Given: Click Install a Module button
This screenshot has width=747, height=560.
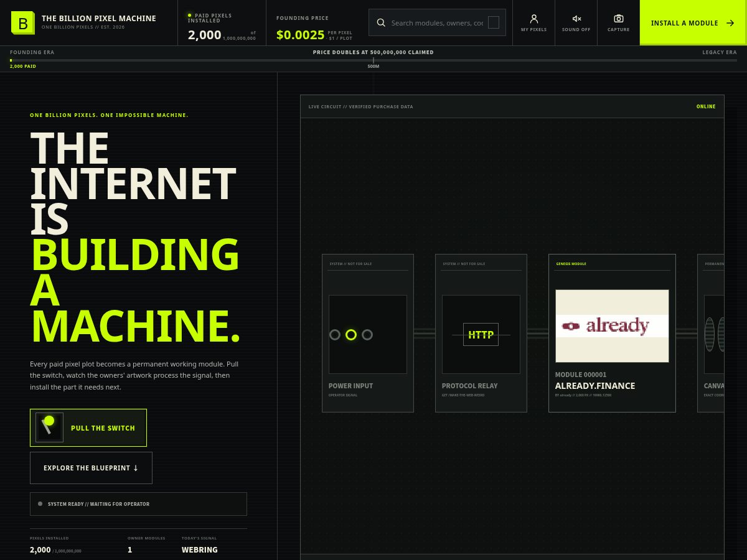Looking at the screenshot, I should pyautogui.click(x=693, y=23).
